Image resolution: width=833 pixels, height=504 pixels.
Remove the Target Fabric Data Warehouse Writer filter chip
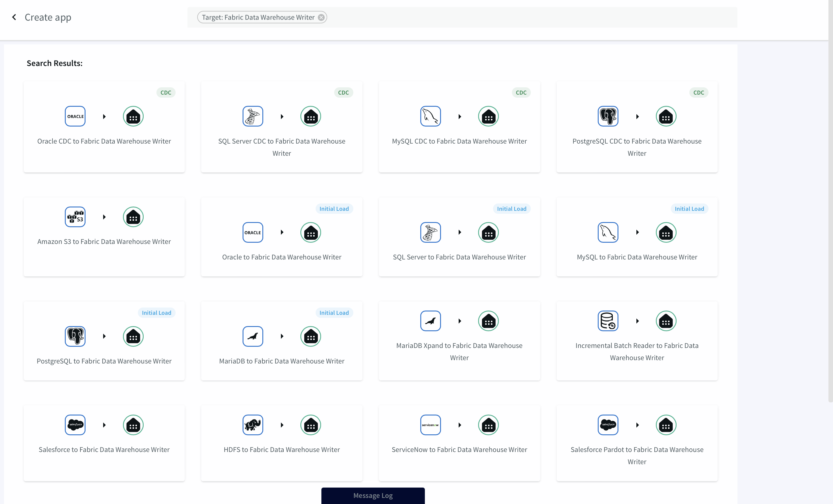pos(321,17)
